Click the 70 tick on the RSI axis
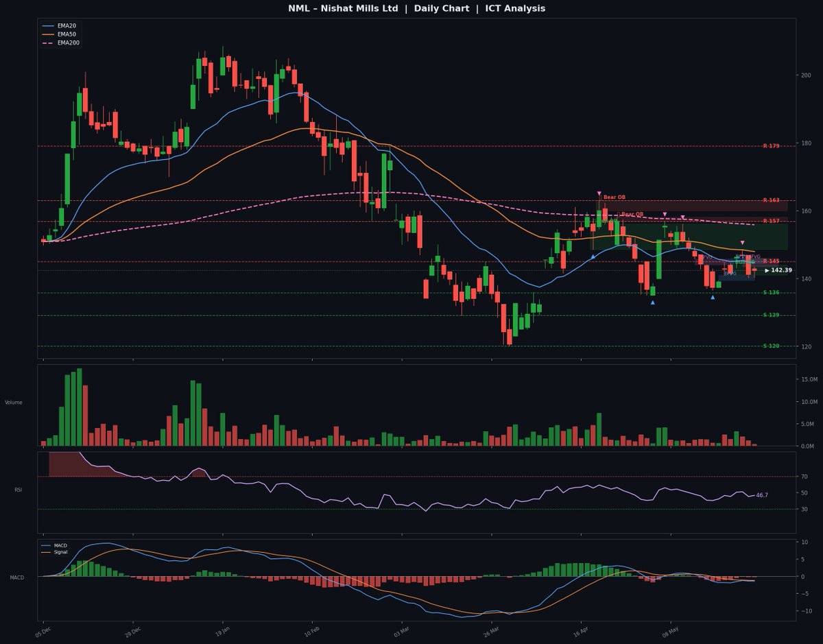 804,477
